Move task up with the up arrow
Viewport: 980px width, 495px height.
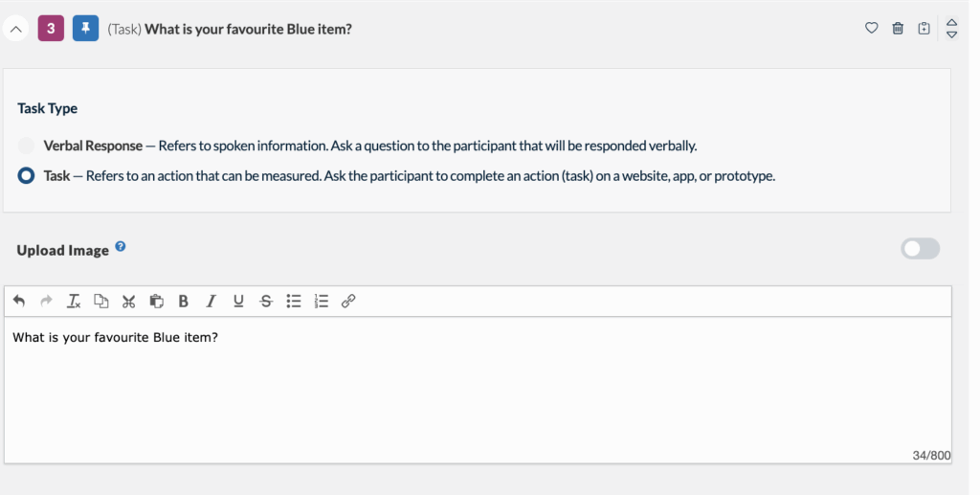(951, 22)
